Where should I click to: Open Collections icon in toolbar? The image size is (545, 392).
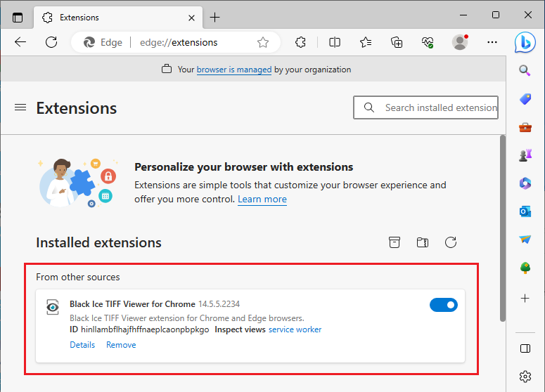397,42
